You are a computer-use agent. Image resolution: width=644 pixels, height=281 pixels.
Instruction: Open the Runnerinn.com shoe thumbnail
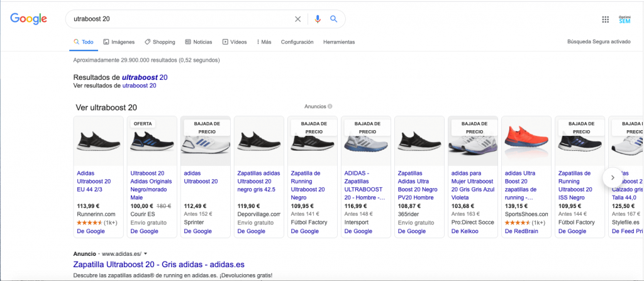point(99,141)
